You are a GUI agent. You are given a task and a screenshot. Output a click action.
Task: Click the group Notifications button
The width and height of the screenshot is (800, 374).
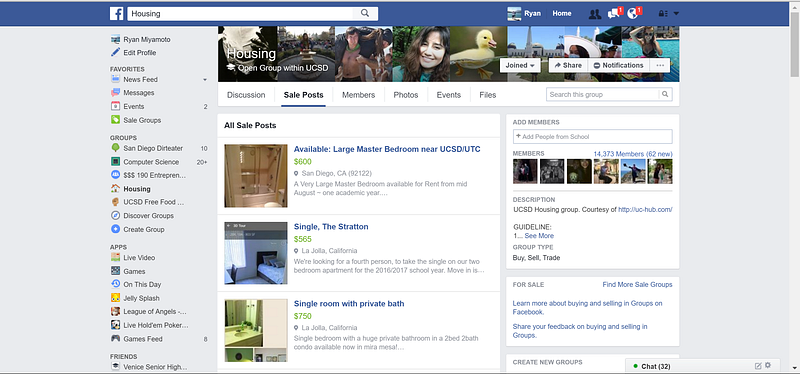619,65
